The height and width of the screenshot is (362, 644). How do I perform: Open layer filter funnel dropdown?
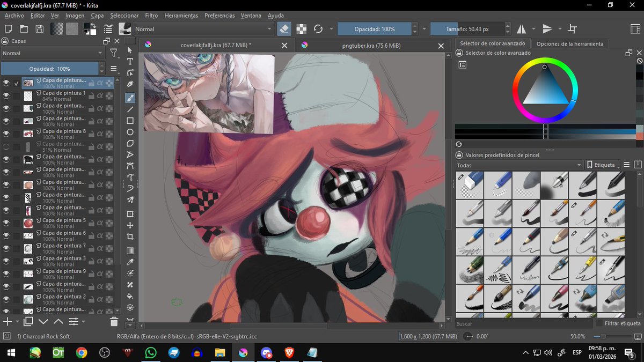tap(114, 53)
